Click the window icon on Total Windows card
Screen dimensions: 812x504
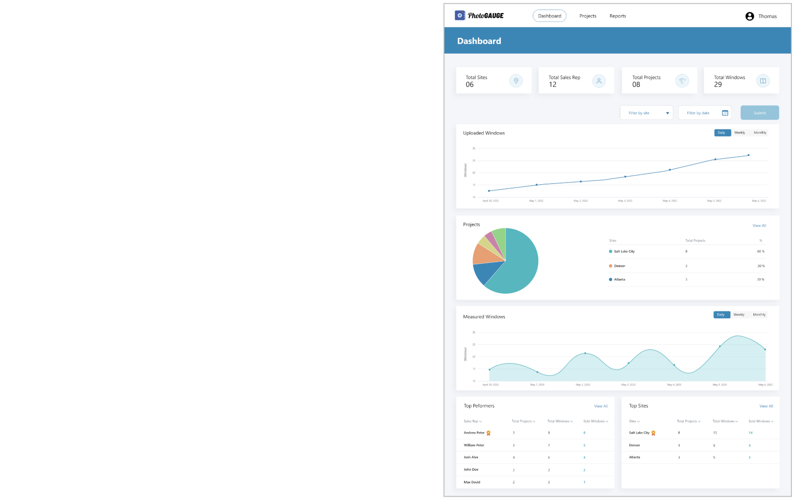pos(763,81)
